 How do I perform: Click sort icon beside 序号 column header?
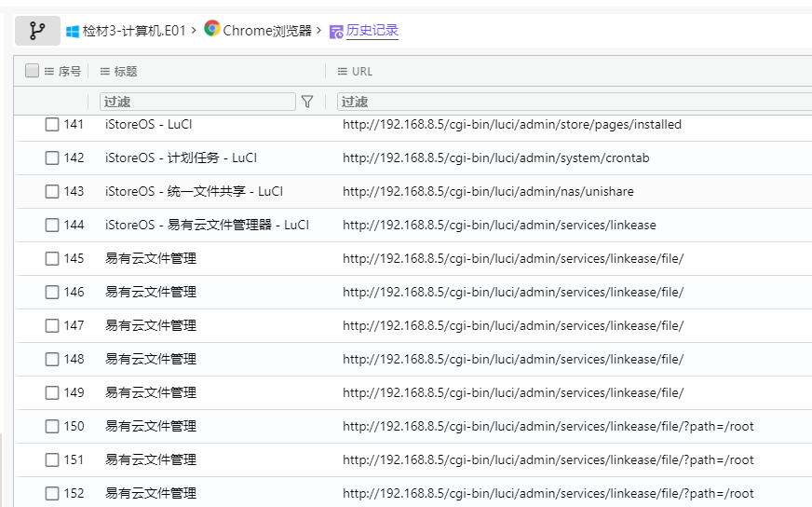click(x=48, y=72)
